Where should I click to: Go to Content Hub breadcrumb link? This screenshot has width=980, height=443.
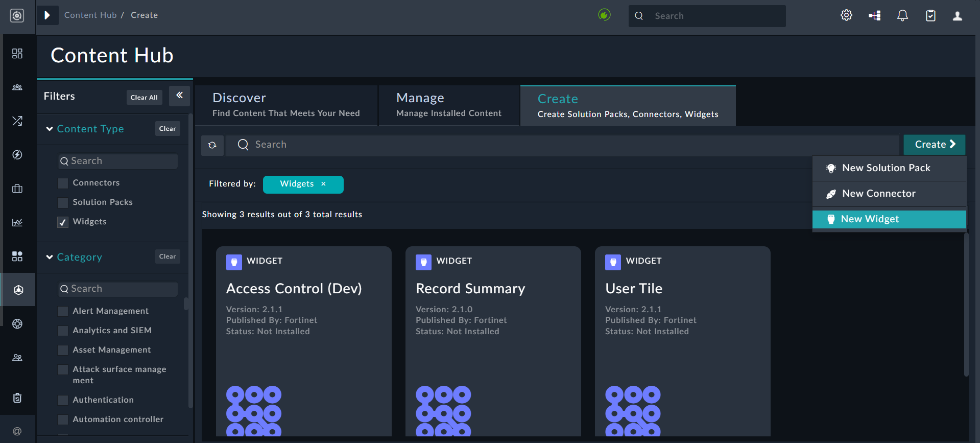(90, 15)
